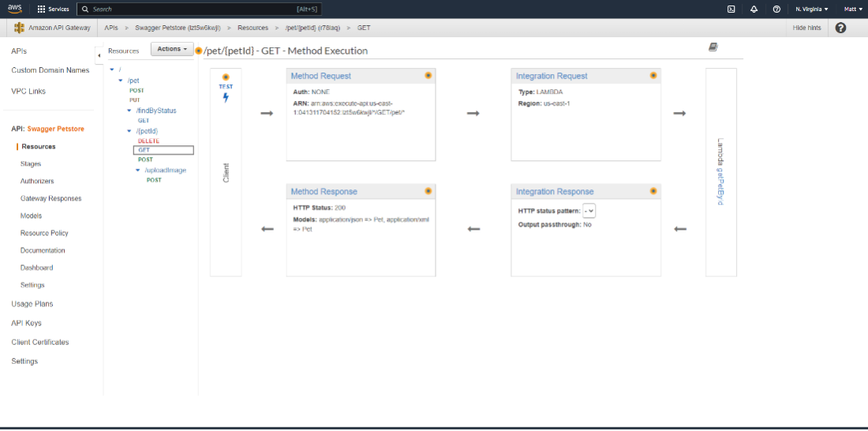Image resolution: width=868 pixels, height=431 pixels.
Task: Open APIs in the sidebar
Action: 19,51
